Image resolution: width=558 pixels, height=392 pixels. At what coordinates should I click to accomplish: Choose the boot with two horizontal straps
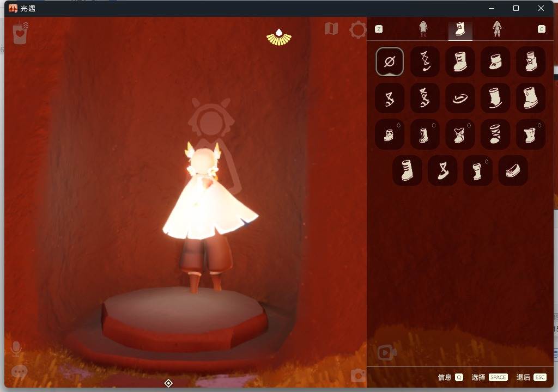click(x=407, y=170)
